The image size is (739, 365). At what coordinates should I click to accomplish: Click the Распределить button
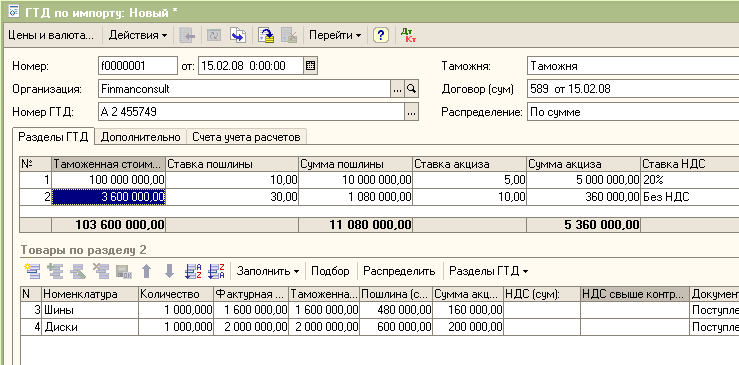click(399, 271)
